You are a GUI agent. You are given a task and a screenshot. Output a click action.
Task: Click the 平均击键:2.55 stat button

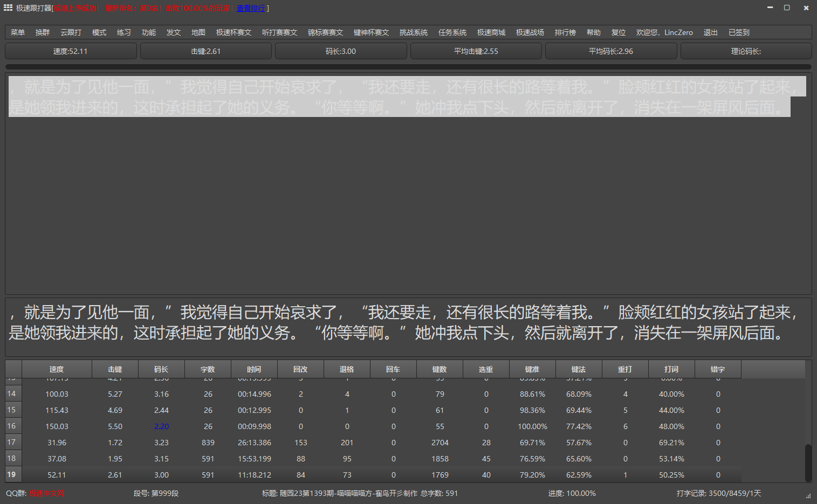476,51
